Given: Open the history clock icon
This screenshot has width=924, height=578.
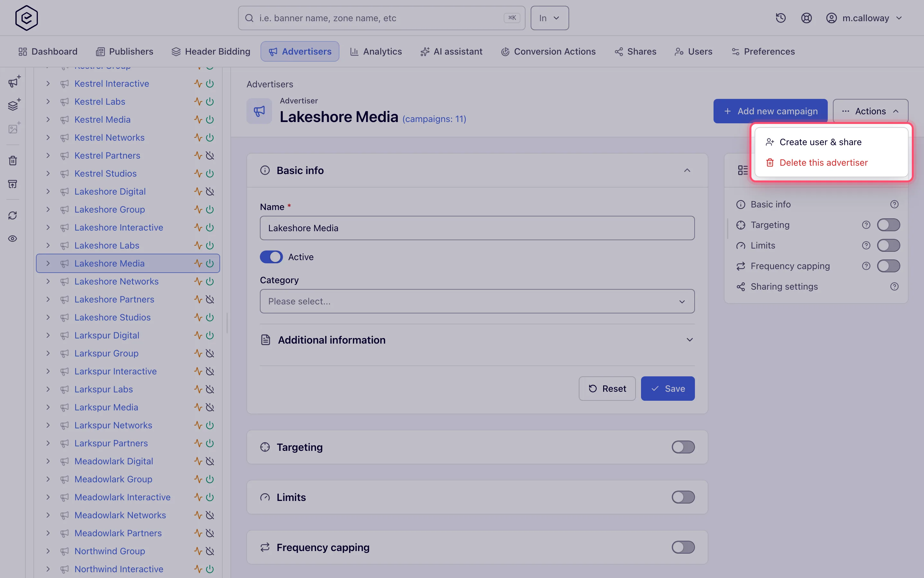Looking at the screenshot, I should 781,18.
